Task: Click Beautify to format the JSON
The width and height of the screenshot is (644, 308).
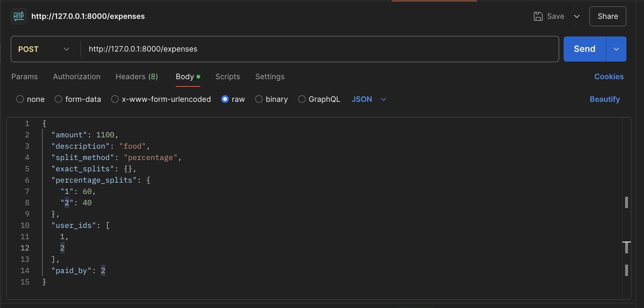Action: point(605,99)
